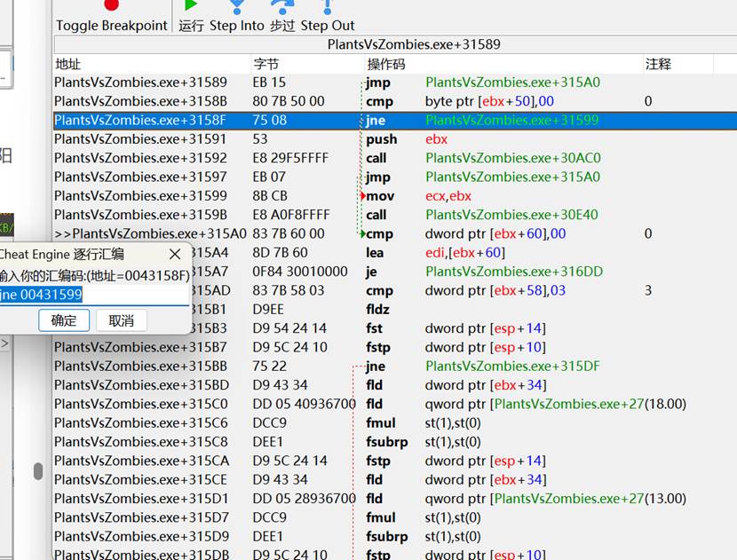This screenshot has height=560, width=737.
Task: Select the push ebx row at +31591
Action: [395, 139]
